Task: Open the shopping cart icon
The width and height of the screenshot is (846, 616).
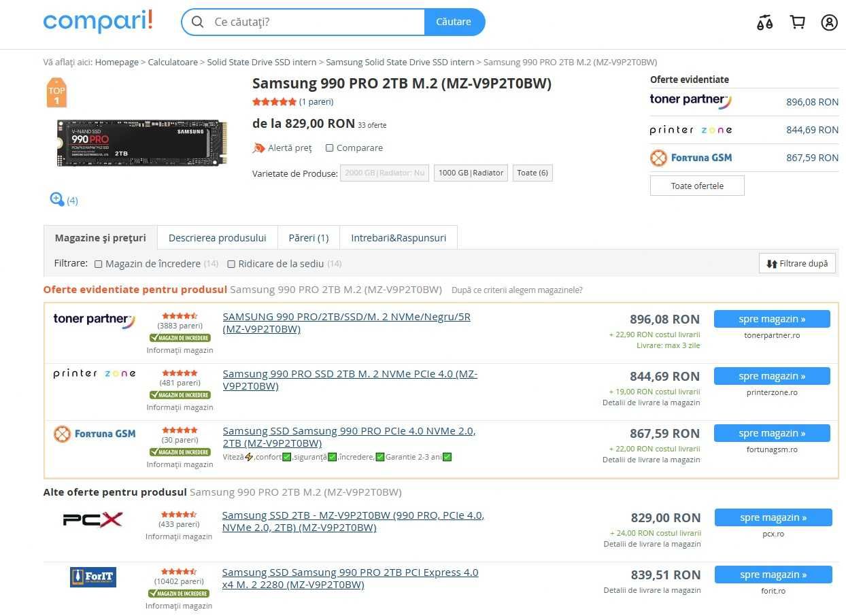Action: click(797, 22)
